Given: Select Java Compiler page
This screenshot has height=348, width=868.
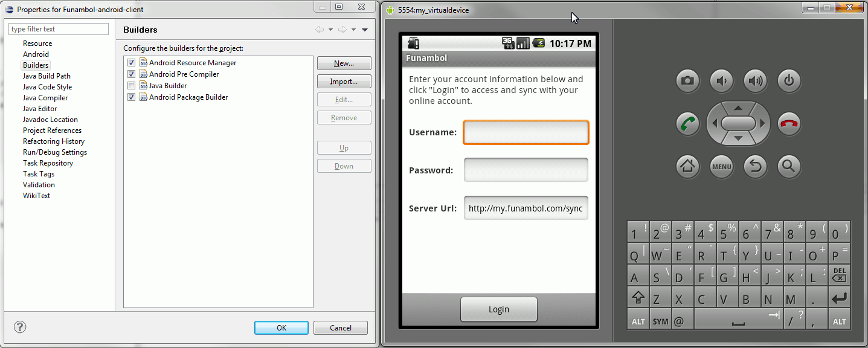Looking at the screenshot, I should coord(45,98).
